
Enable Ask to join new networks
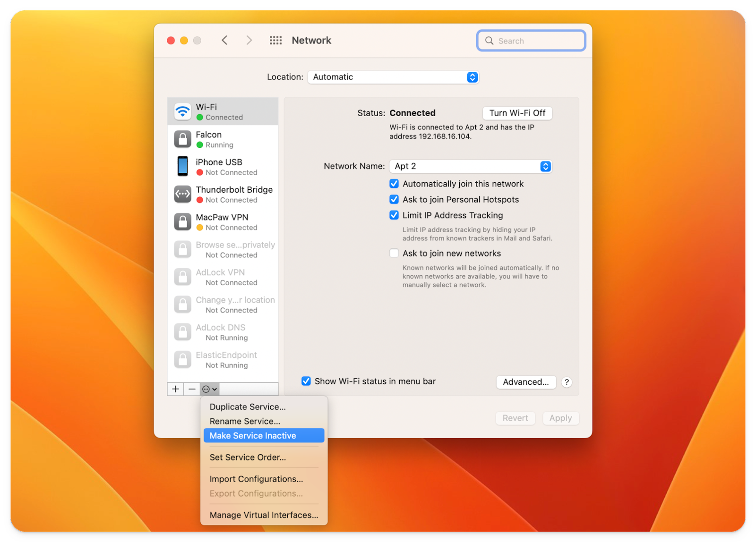(394, 253)
